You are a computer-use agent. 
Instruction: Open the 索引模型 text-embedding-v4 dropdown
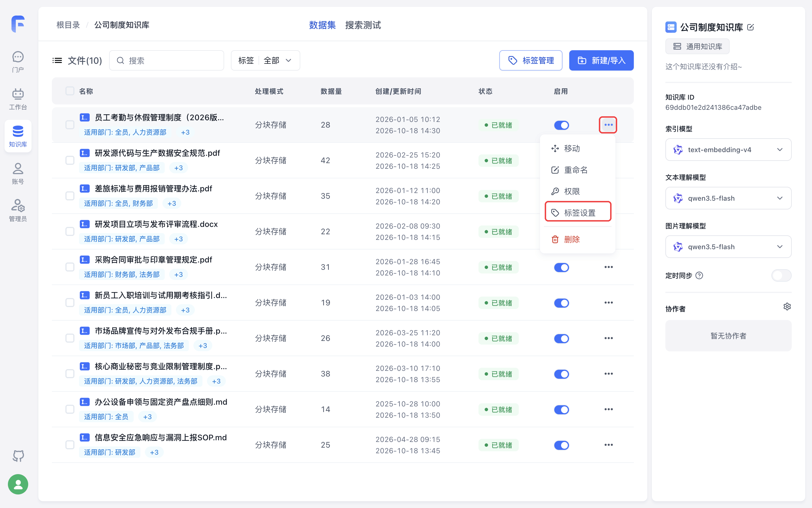tap(728, 150)
